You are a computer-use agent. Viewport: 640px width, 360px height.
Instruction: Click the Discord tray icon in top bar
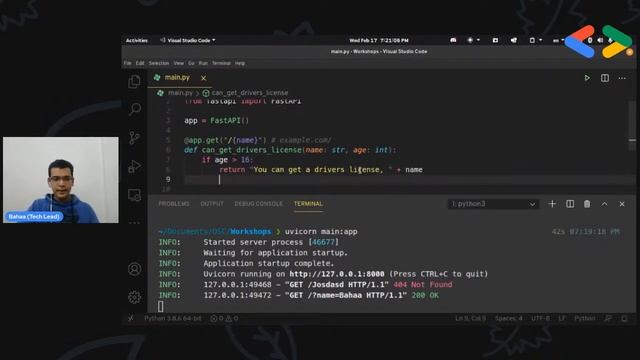click(453, 40)
